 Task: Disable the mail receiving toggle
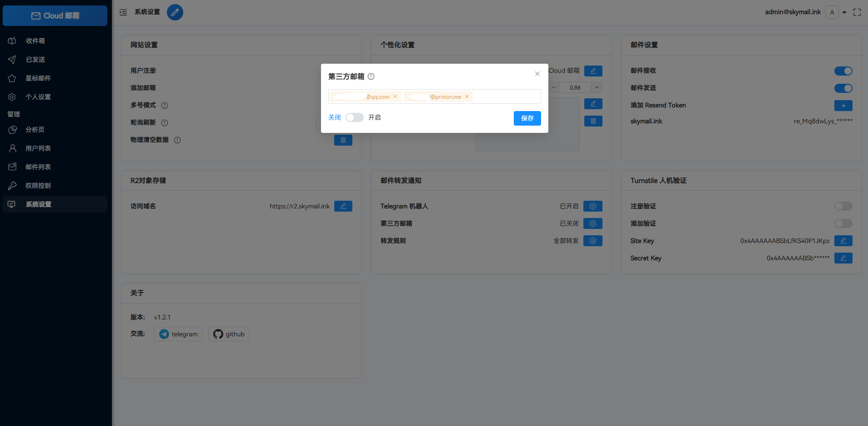coord(843,71)
